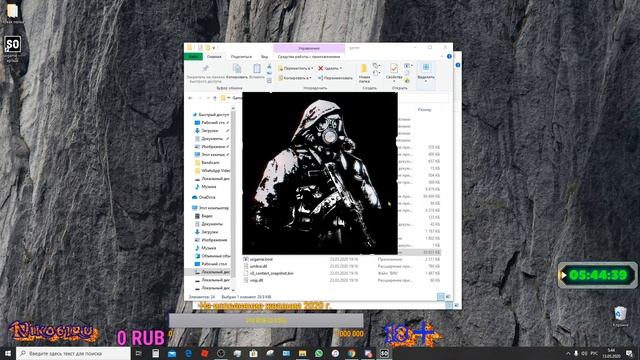This screenshot has height=360, width=640.
Task: Select the Управление contextual tab
Action: [x=309, y=48]
